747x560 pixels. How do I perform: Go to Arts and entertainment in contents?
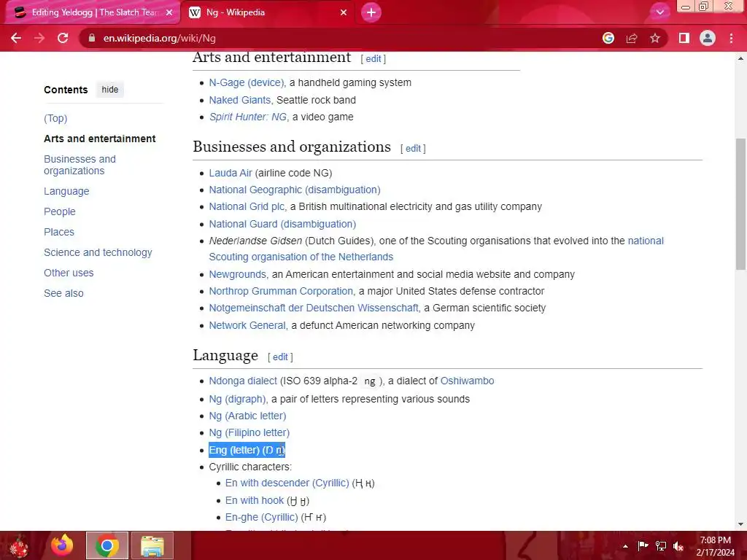pyautogui.click(x=99, y=139)
